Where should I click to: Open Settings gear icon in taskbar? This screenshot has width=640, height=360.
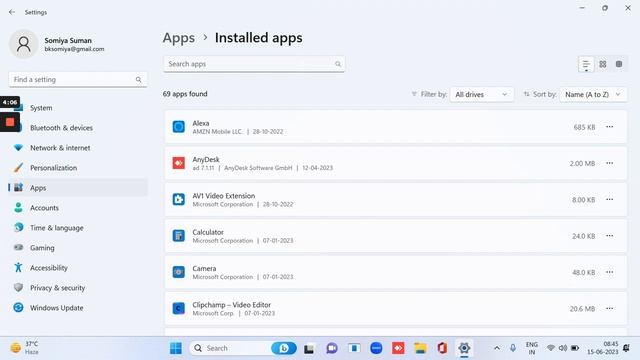click(x=464, y=348)
